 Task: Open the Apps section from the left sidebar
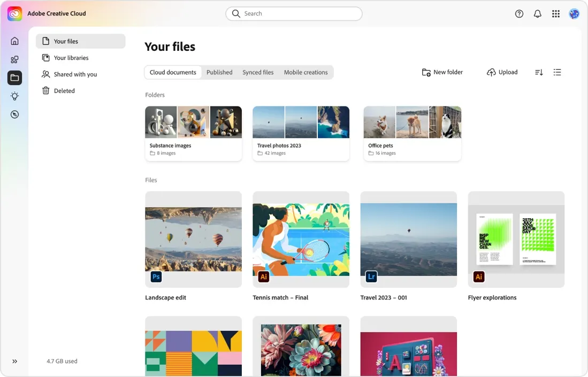14,59
